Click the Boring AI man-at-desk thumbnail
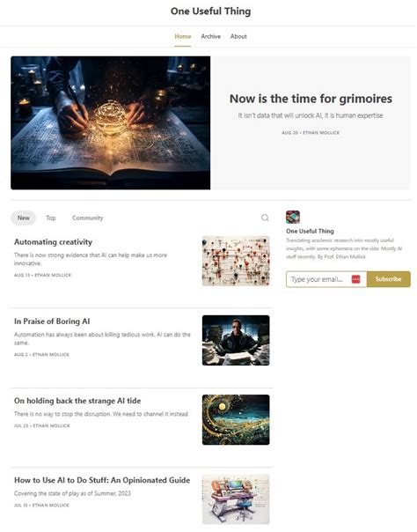Viewport: 417px width, 532px height. (x=236, y=340)
